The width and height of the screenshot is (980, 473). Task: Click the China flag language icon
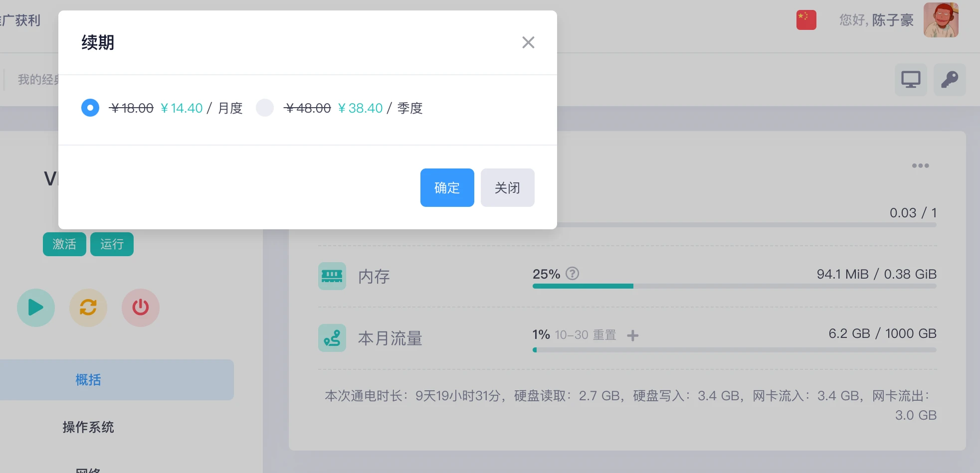(806, 20)
